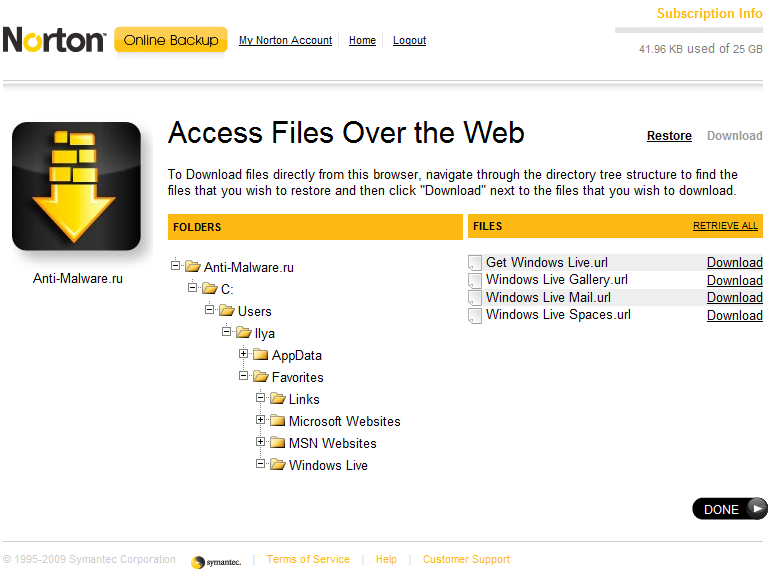Click the Favorites folder icon
774x571 pixels.
(x=261, y=377)
